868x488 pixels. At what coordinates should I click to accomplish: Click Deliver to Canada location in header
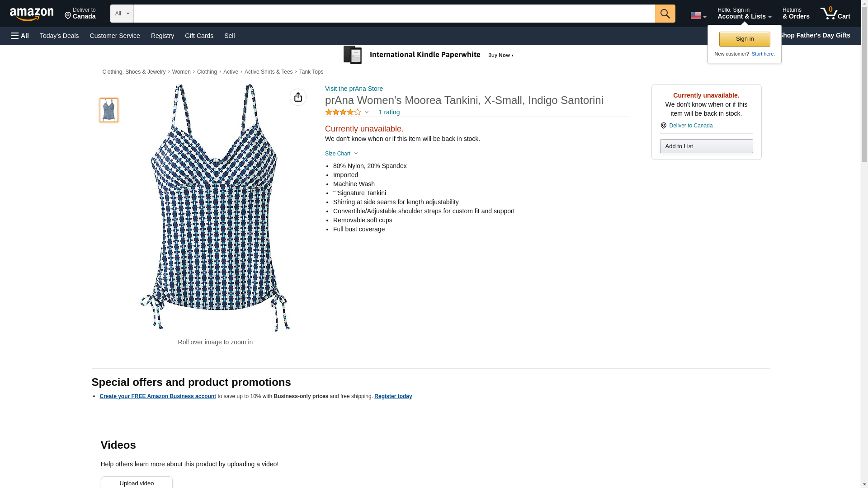80,14
